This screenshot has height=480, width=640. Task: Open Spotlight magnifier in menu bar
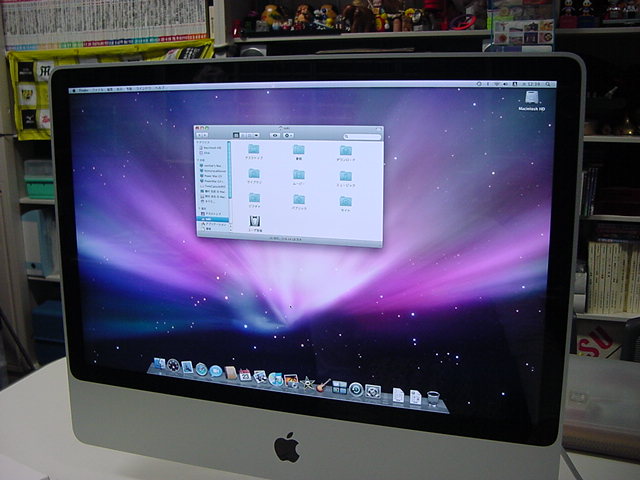click(x=548, y=84)
